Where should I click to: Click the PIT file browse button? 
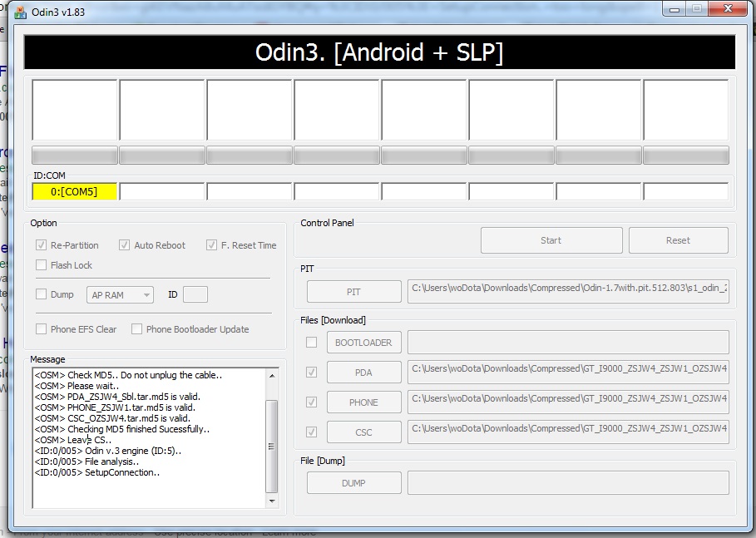[x=354, y=292]
